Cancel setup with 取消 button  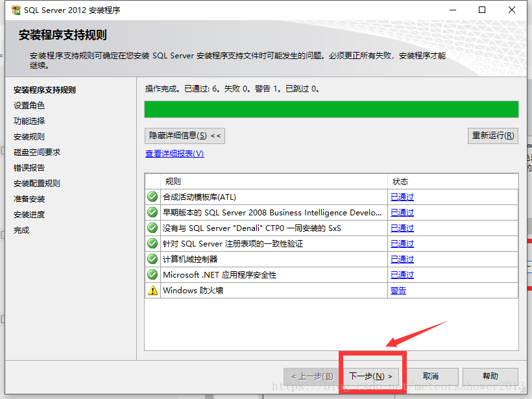pyautogui.click(x=431, y=376)
